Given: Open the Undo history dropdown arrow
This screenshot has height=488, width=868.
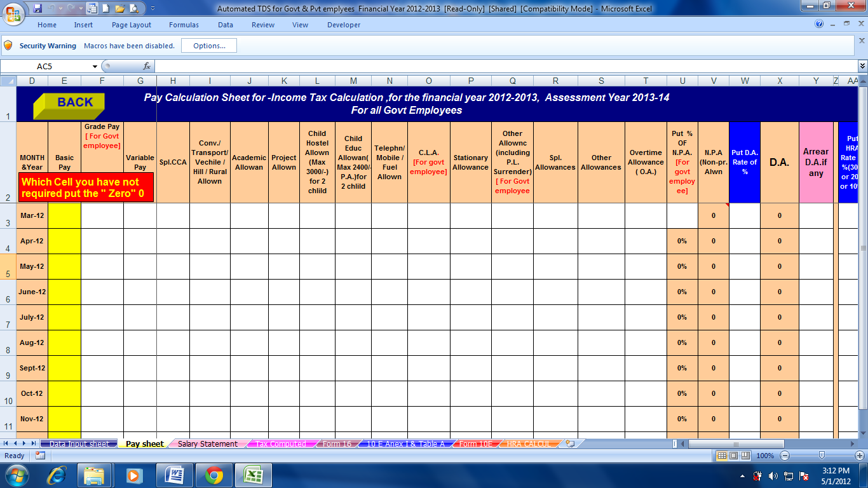Looking at the screenshot, I should pyautogui.click(x=62, y=8).
